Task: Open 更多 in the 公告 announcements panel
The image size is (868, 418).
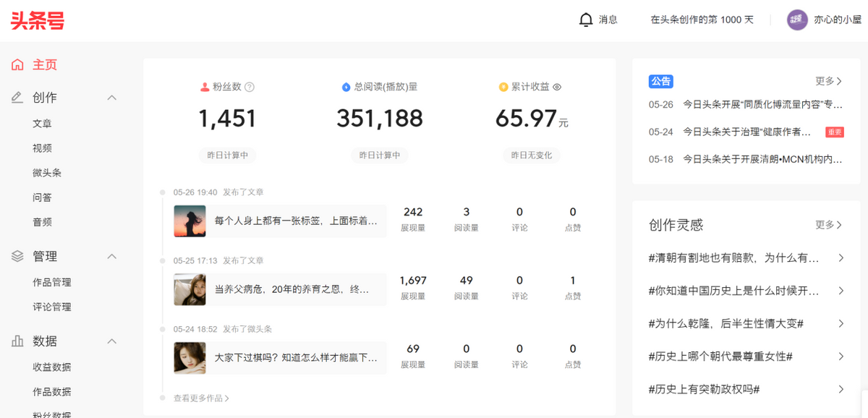Action: [829, 81]
